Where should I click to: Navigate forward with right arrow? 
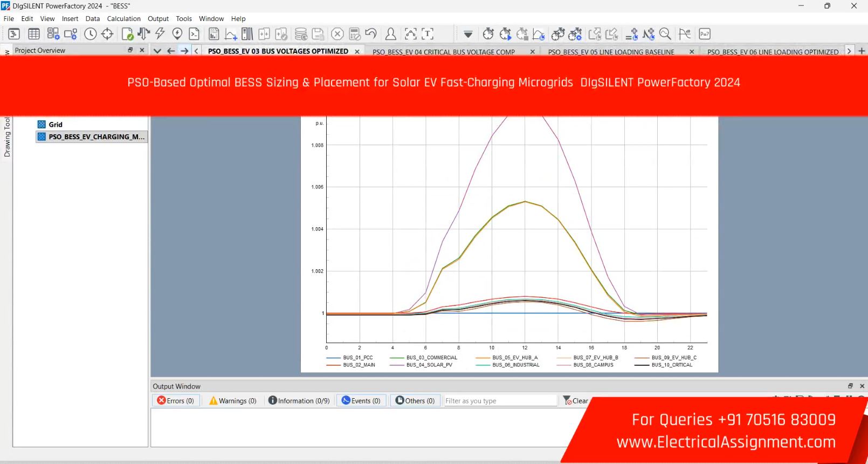(184, 51)
